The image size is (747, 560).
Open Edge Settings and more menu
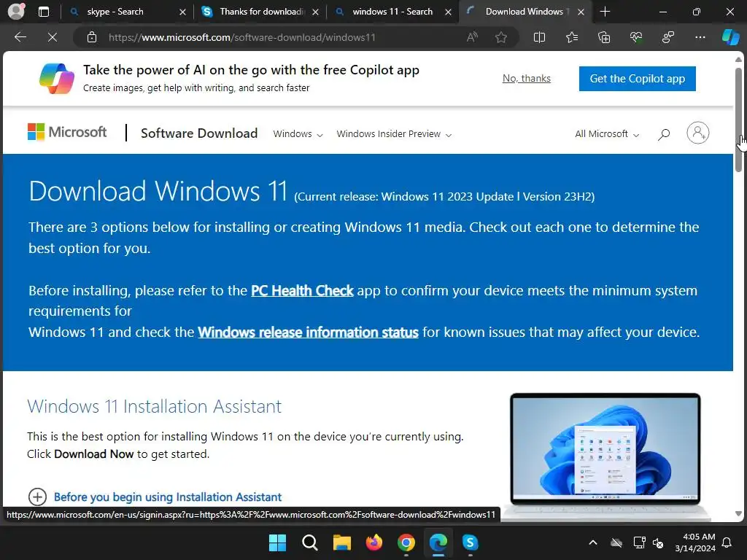tap(700, 37)
